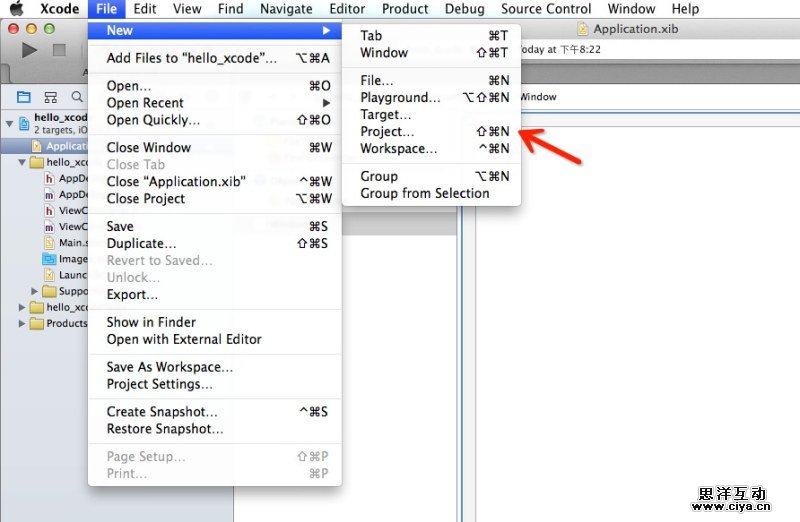Choose New Target… option
The image size is (800, 522).
[431, 114]
